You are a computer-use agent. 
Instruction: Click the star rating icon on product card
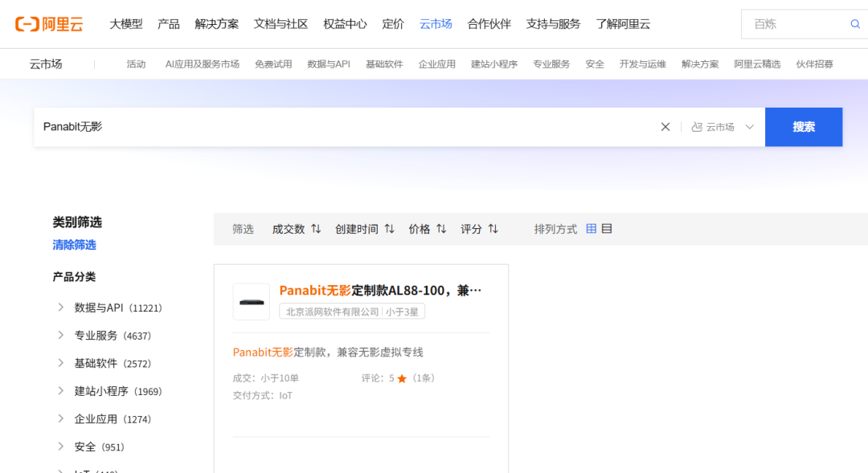click(x=400, y=377)
